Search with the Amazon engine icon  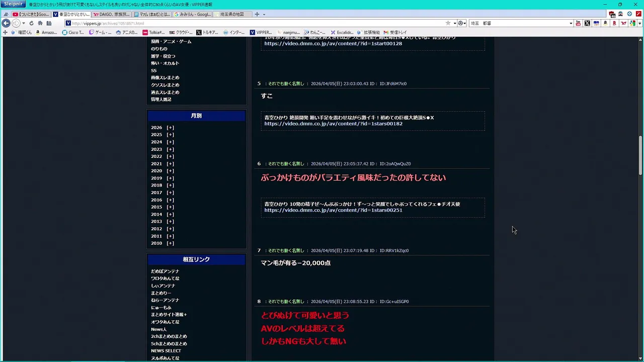coord(605,23)
